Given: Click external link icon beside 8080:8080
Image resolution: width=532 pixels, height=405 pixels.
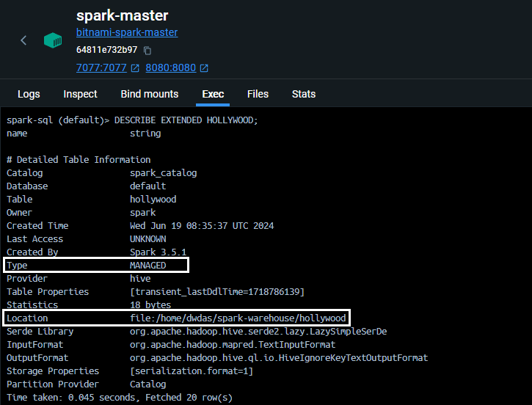Looking at the screenshot, I should click(204, 68).
